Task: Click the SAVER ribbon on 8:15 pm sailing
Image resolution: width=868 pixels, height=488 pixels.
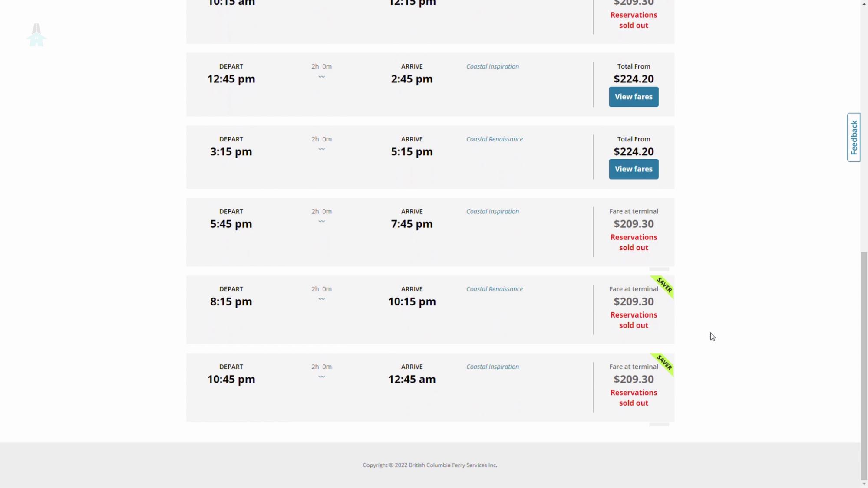Action: (x=664, y=285)
